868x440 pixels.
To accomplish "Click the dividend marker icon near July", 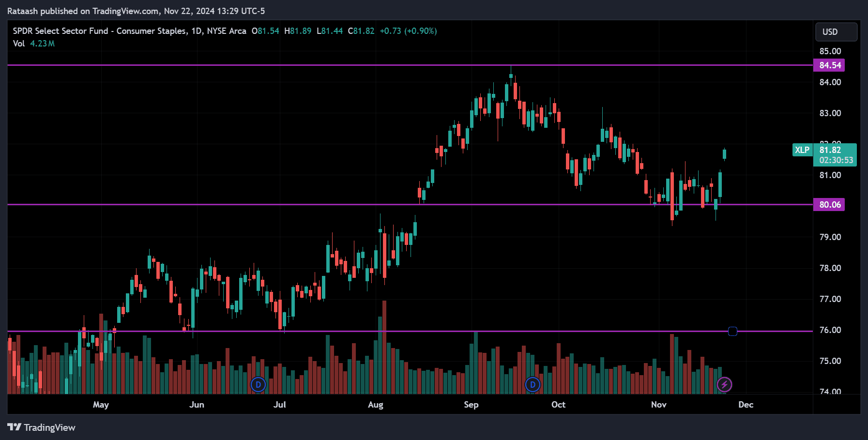I will 259,385.
